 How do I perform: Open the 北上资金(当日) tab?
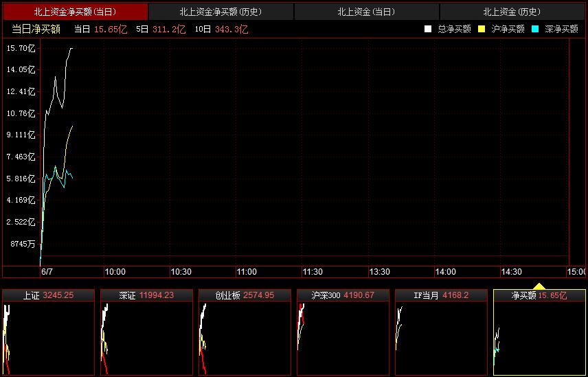[366, 12]
